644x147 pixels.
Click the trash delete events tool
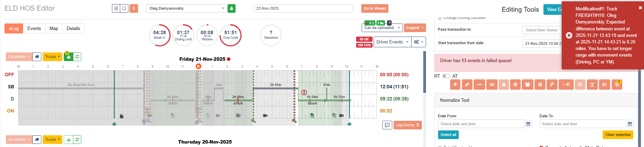click(x=515, y=85)
